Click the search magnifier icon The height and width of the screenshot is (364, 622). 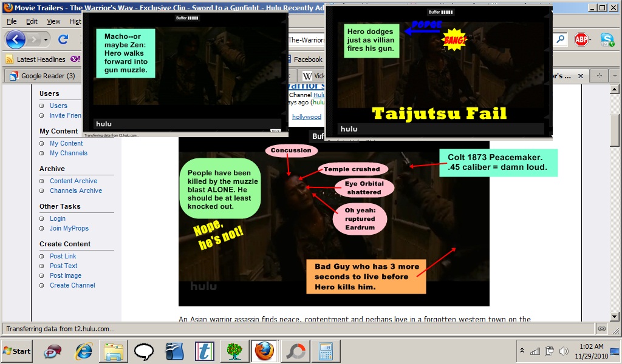(561, 39)
